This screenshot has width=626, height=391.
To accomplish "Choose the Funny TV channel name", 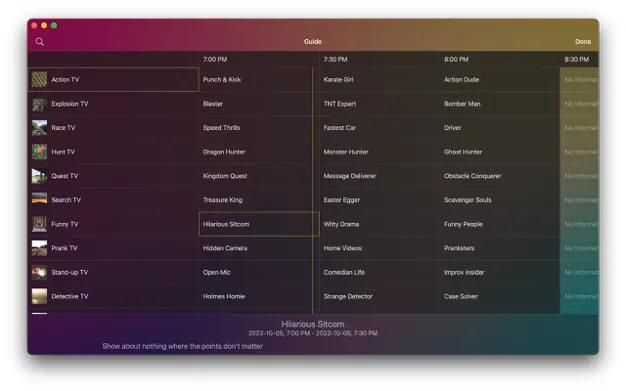I will (65, 224).
